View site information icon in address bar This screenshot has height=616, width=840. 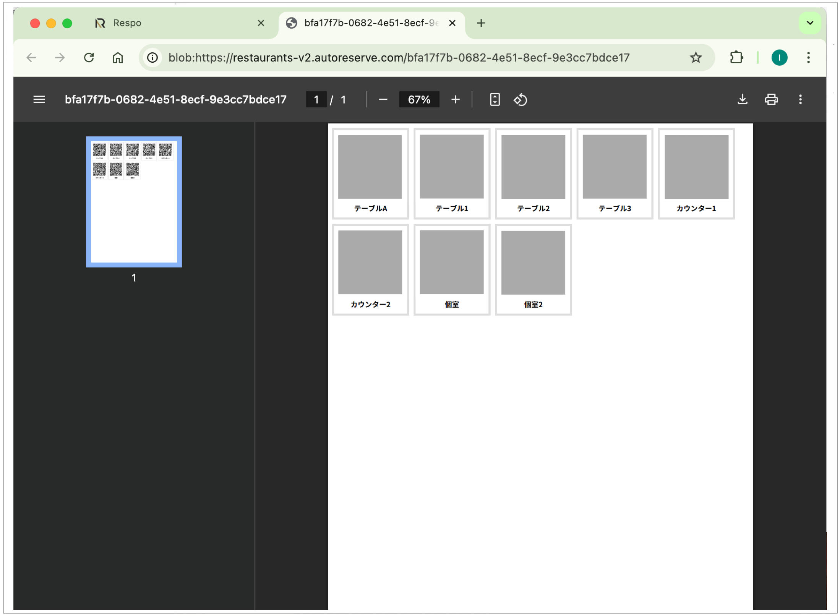pos(152,58)
